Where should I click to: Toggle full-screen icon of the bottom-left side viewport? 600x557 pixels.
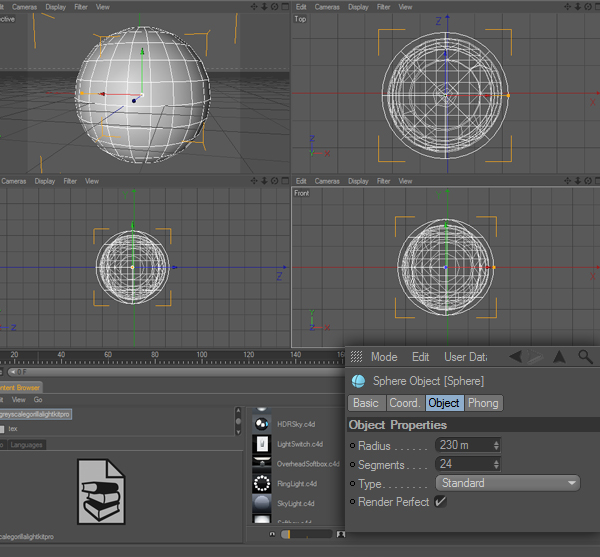coord(285,181)
